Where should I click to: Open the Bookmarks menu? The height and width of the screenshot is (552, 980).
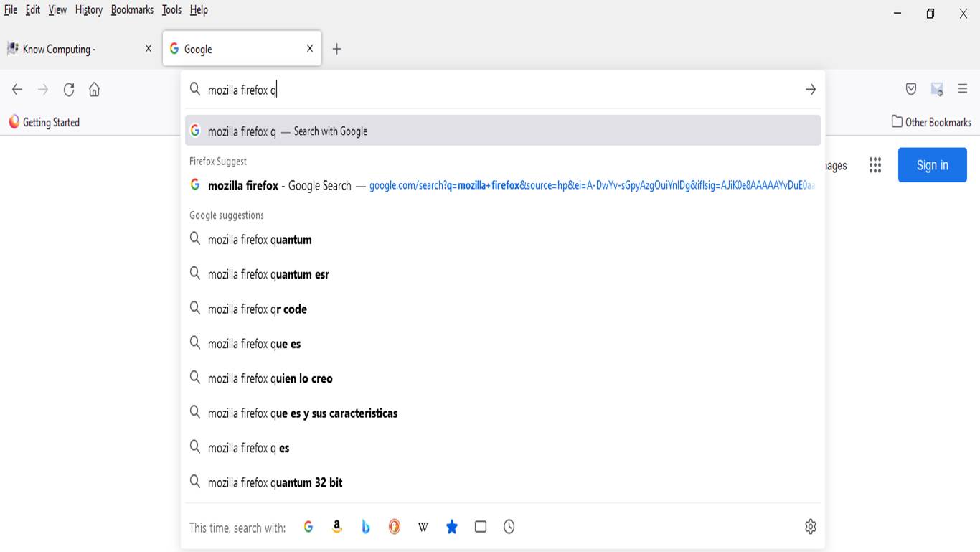132,10
